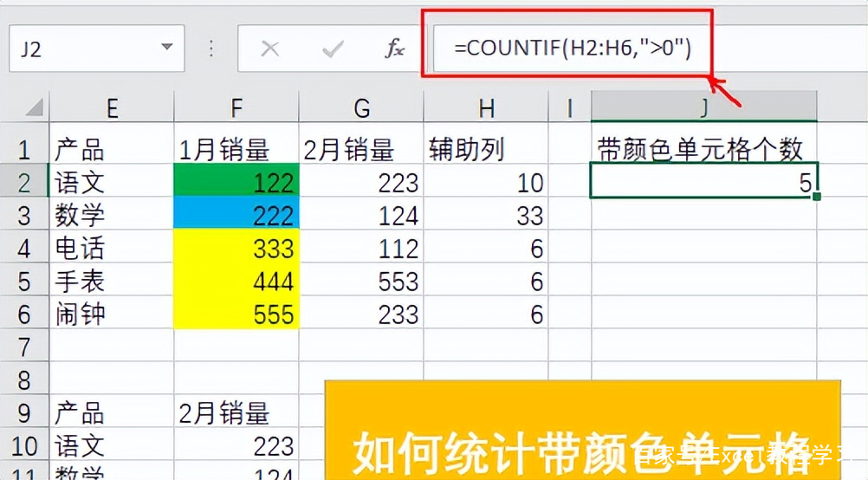Click cell 223 in row 2

click(x=361, y=180)
